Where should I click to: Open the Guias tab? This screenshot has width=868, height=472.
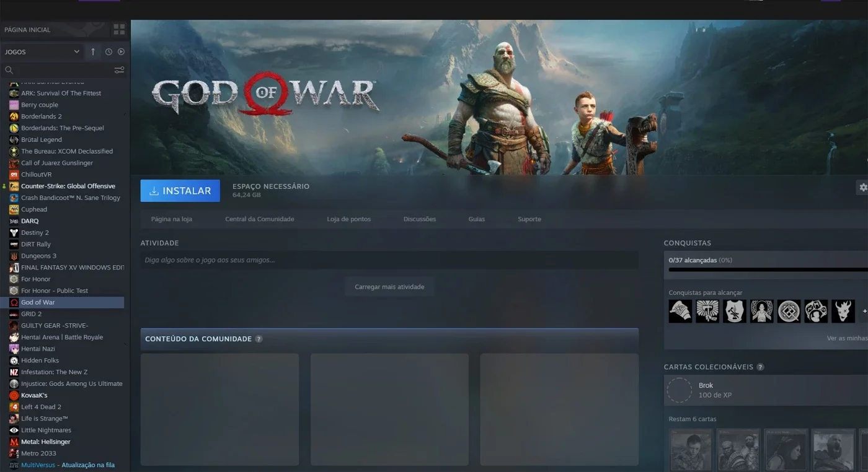[x=477, y=219]
